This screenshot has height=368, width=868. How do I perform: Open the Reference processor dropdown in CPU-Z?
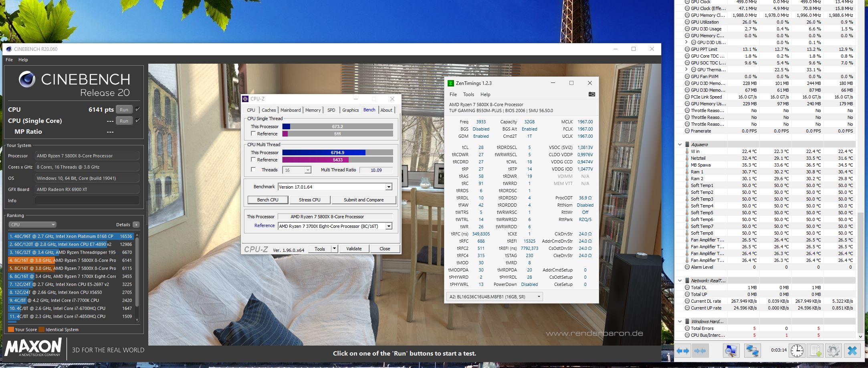click(388, 226)
